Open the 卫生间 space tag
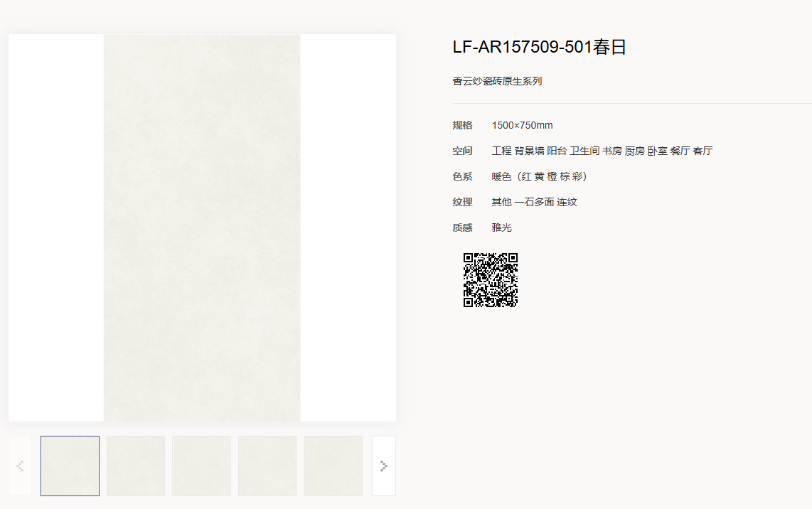Screen dimensions: 812x509 click(x=584, y=151)
